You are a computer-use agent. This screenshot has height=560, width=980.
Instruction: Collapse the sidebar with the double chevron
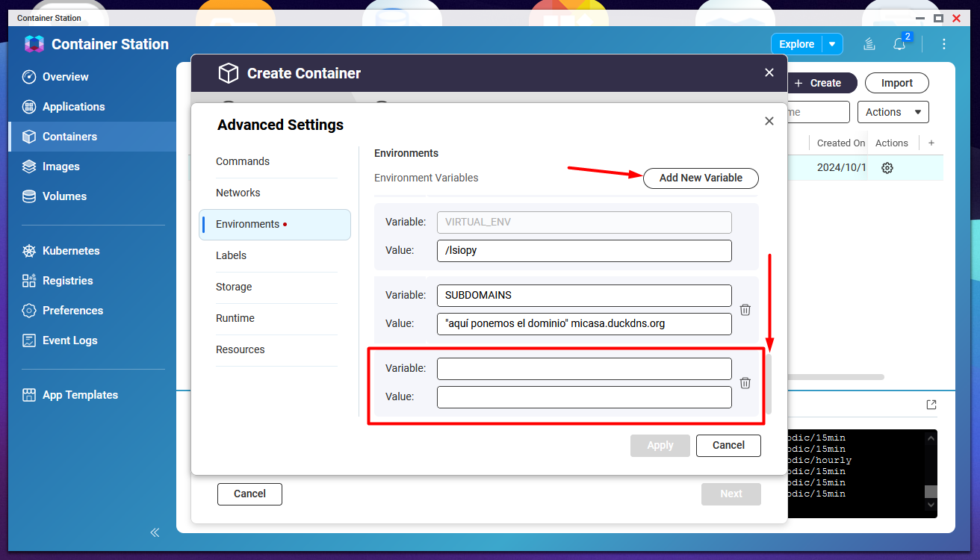[155, 532]
